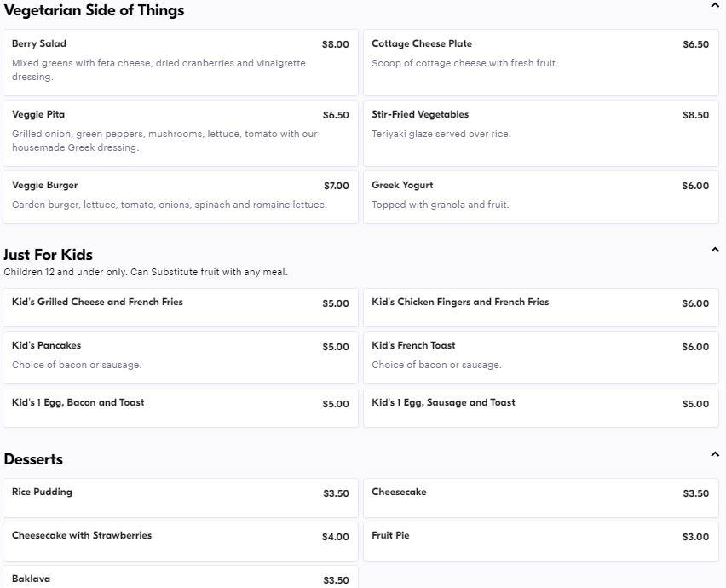Viewport: 726px width, 588px height.
Task: Pick Kid's 1 Egg, Bacon and Toast
Action: (181, 407)
